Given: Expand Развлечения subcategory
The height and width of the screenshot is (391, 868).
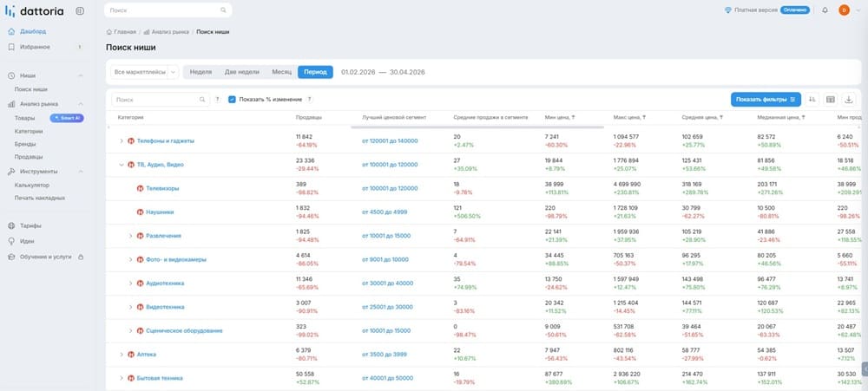Looking at the screenshot, I should point(131,236).
